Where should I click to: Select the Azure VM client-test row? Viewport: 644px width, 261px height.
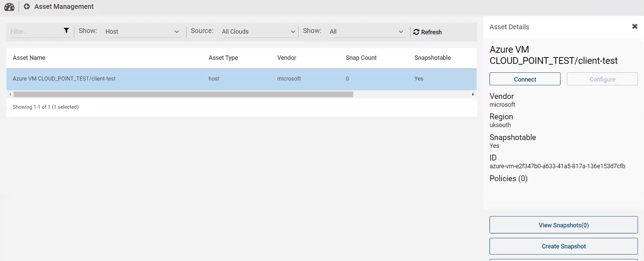coord(242,79)
